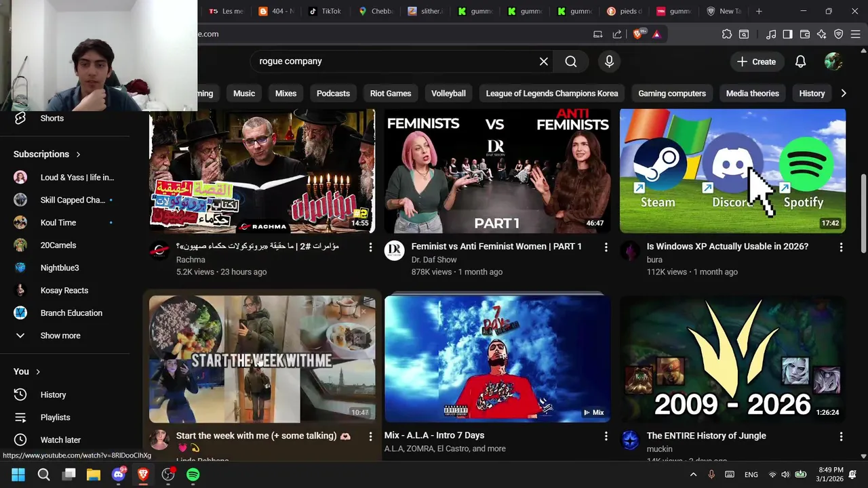
Task: Click the share page icon in address bar
Action: point(617,34)
